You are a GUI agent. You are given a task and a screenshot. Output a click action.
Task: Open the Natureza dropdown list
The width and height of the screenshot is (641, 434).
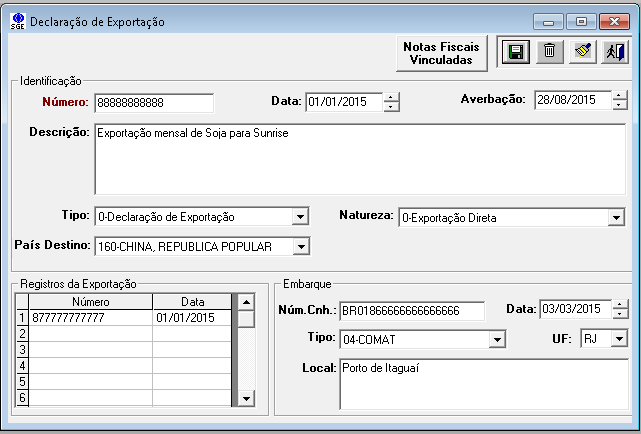point(615,217)
